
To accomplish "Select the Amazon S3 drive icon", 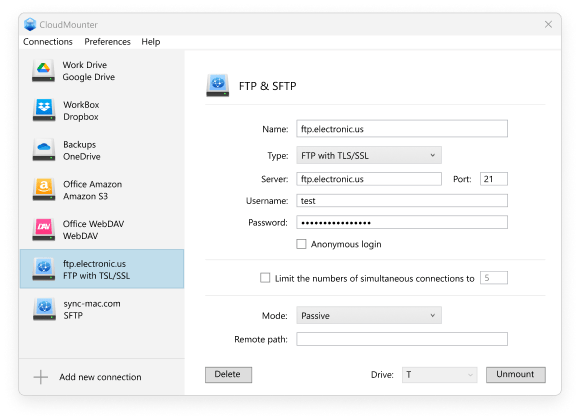I will pyautogui.click(x=44, y=189).
